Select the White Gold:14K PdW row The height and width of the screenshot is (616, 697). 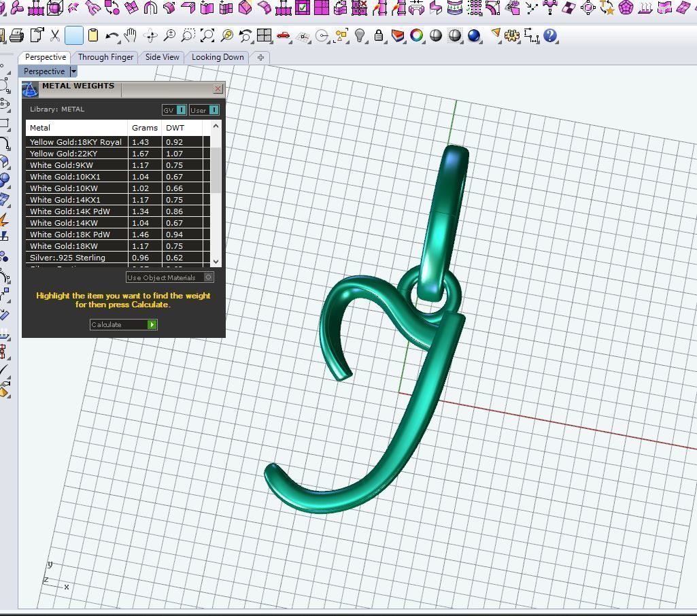pos(118,211)
